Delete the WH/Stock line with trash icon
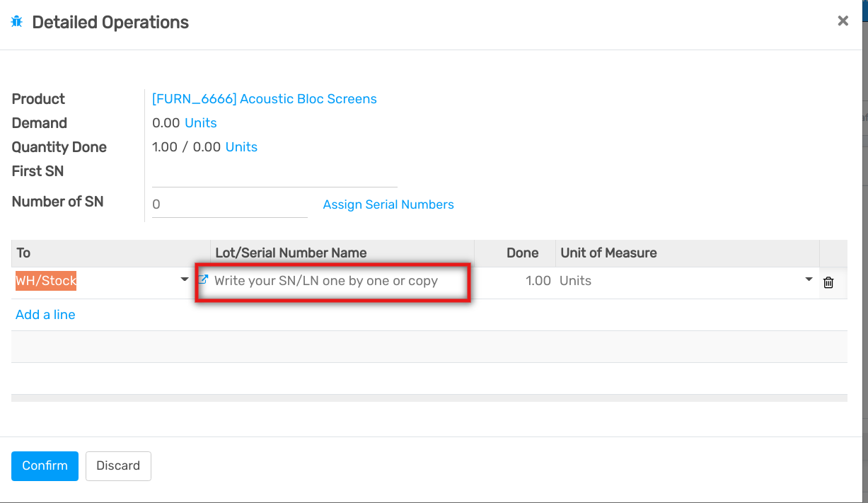Image resolution: width=868 pixels, height=503 pixels. [x=828, y=282]
